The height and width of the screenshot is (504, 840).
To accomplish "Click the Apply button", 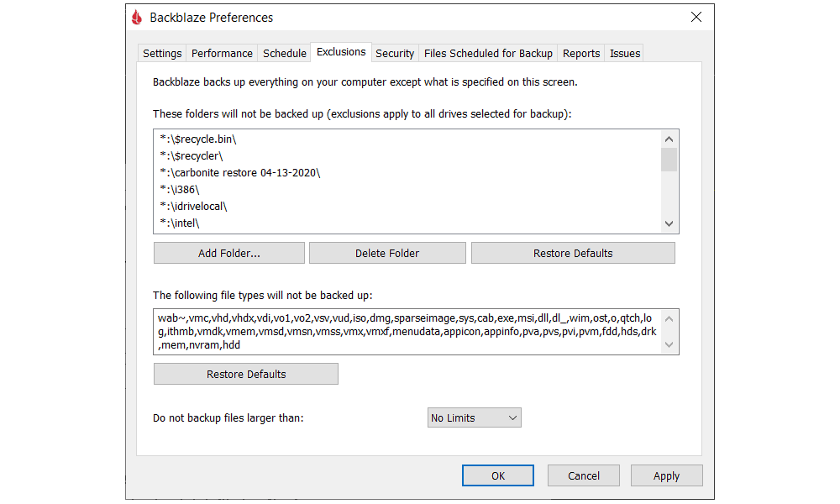I will click(x=666, y=475).
